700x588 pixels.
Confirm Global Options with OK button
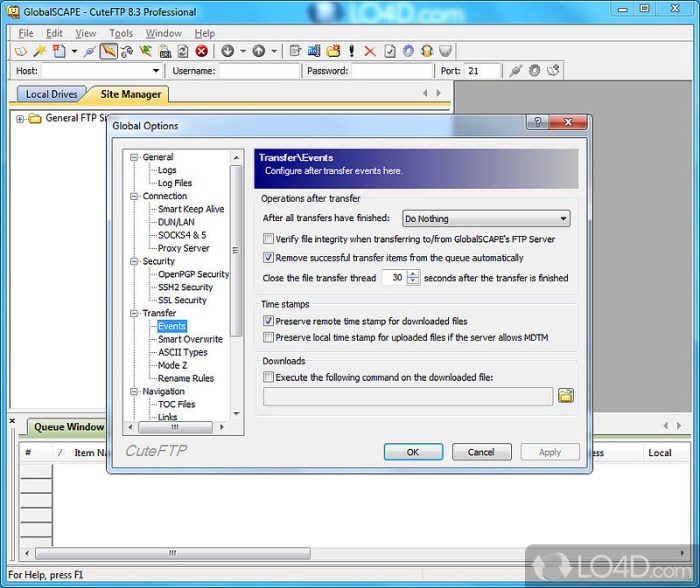[x=413, y=452]
